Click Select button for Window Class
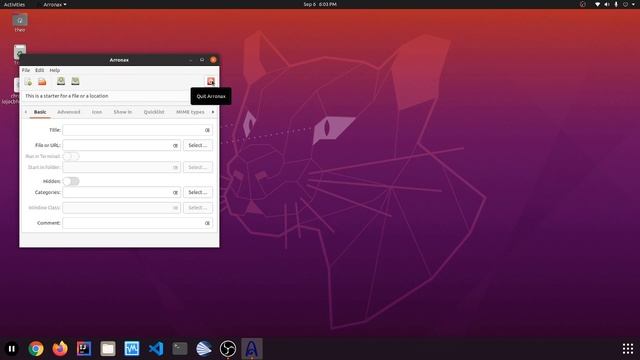This screenshot has height=360, width=640. 198,208
